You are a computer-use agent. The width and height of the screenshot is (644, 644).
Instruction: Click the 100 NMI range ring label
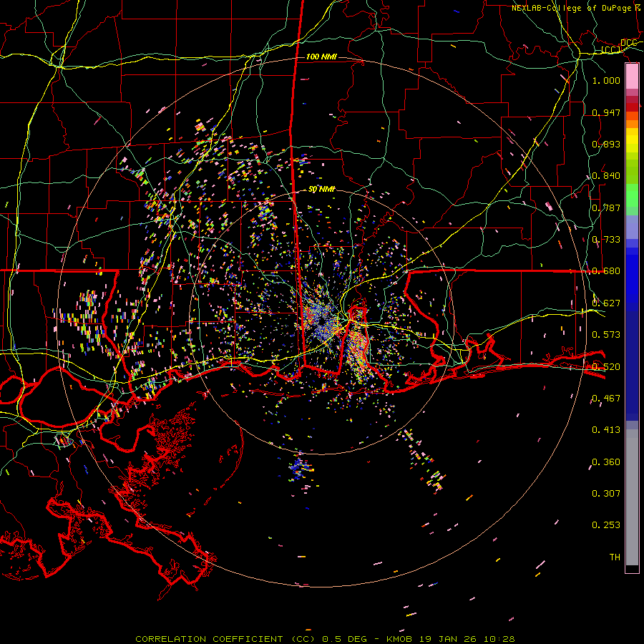[x=321, y=57]
